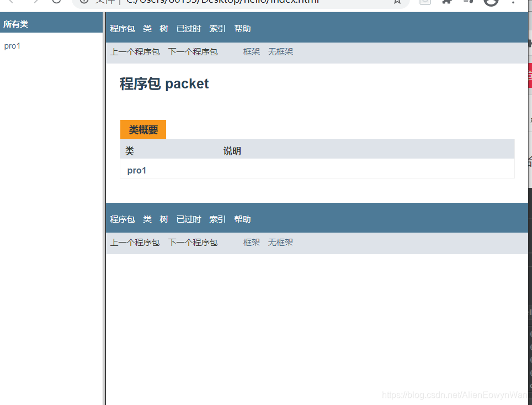Screen dimensions: 532x405
Task: Open the pro1 class link in the table
Action: [x=137, y=170]
